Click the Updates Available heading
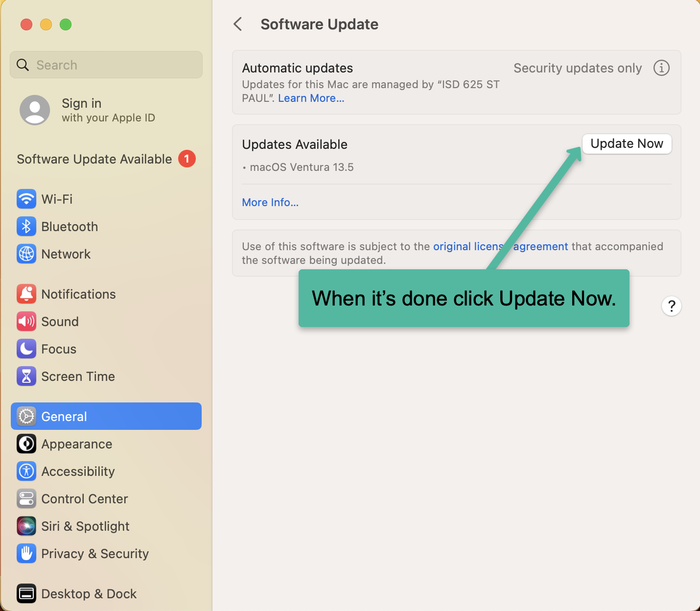The width and height of the screenshot is (700, 611). point(295,144)
